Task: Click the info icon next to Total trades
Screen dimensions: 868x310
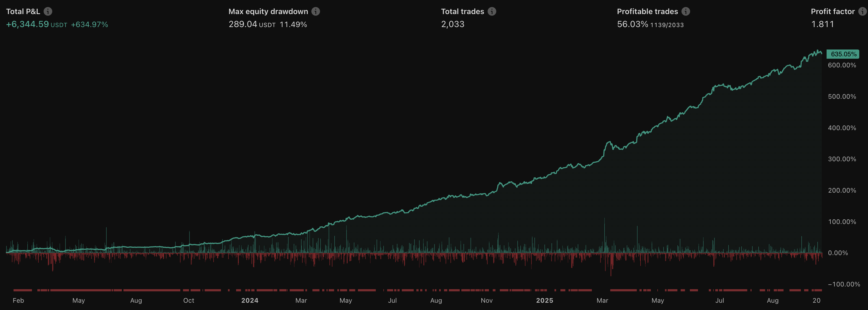Action: point(492,11)
